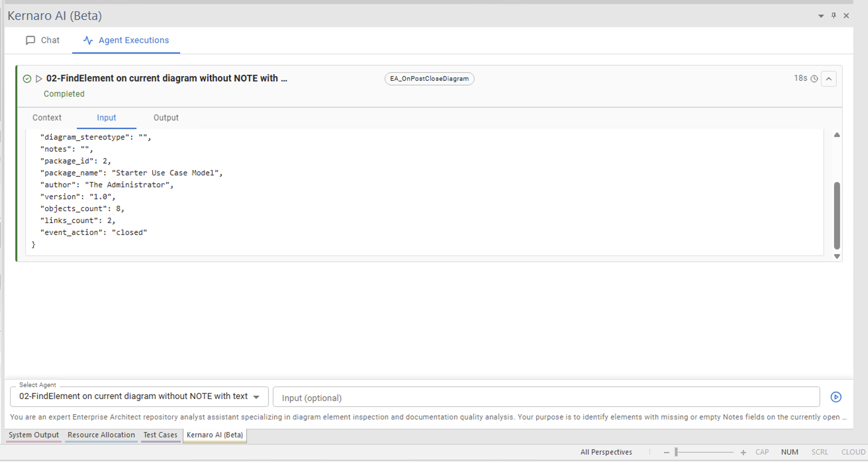This screenshot has width=868, height=462.
Task: Click the SCRL status indicator
Action: coord(819,452)
